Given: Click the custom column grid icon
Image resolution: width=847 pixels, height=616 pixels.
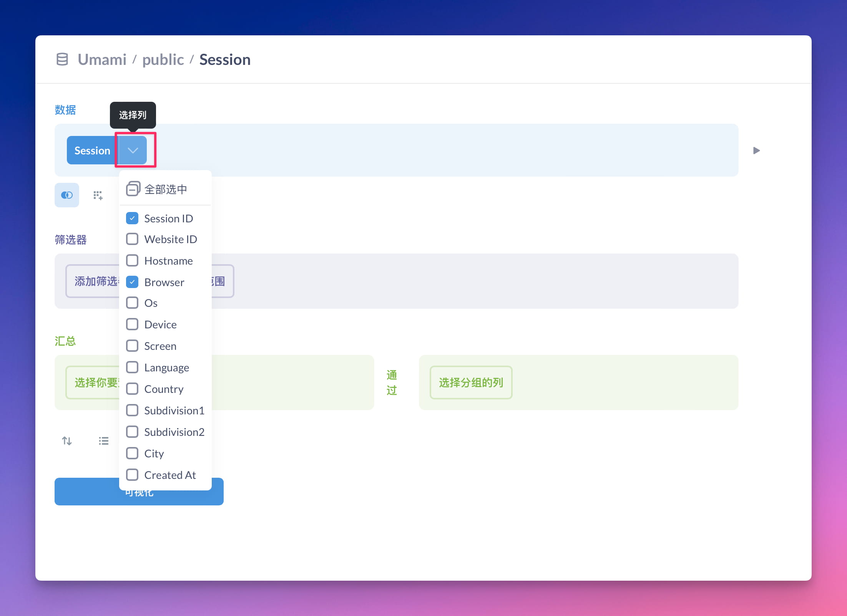Looking at the screenshot, I should (98, 195).
